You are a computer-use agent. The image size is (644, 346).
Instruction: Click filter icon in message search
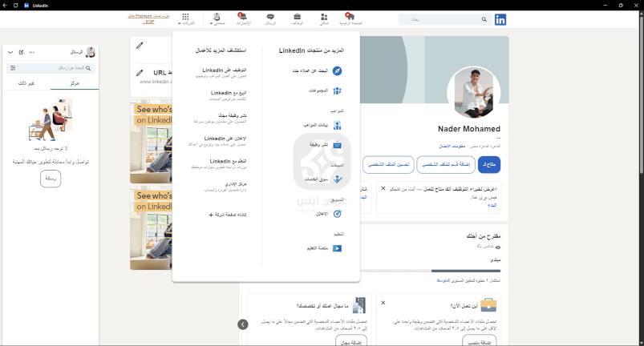(x=13, y=68)
